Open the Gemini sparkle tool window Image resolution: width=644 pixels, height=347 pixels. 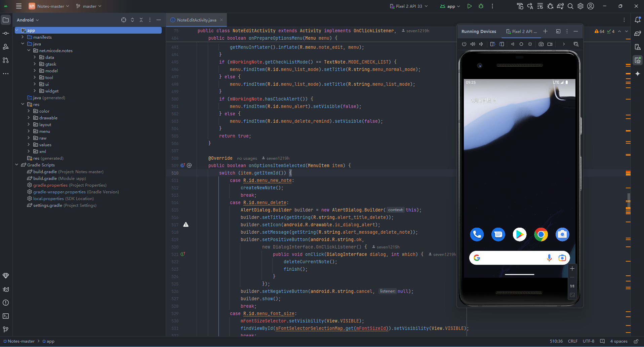tap(637, 74)
